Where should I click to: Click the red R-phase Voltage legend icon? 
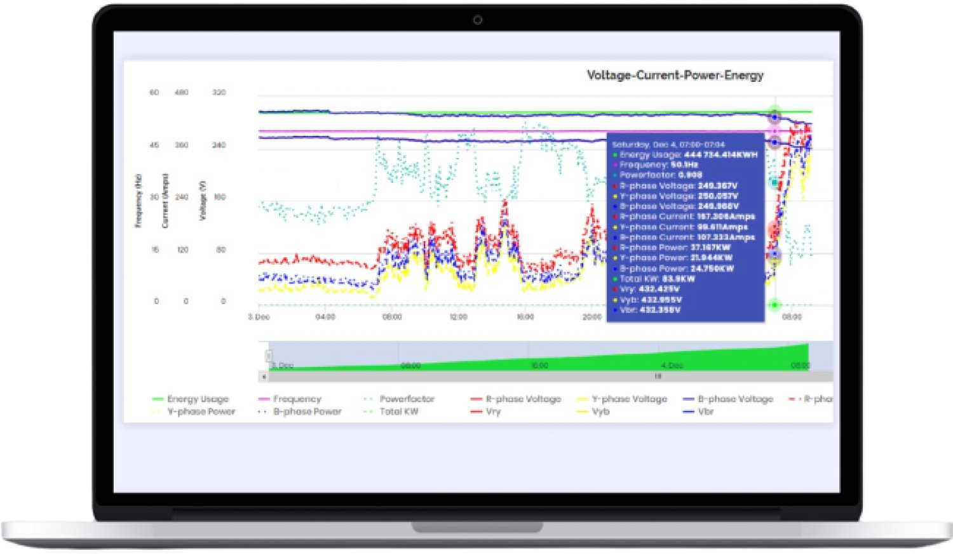[x=475, y=399]
